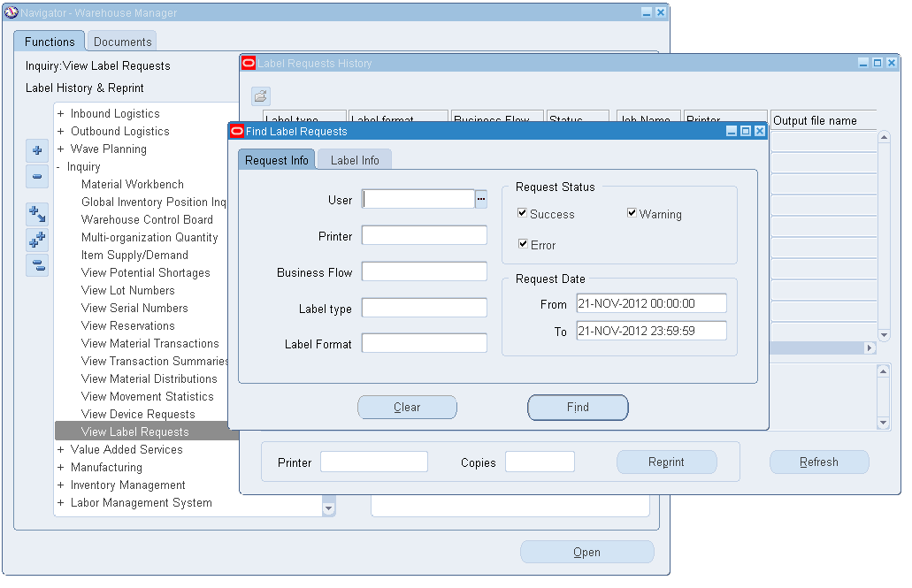Click the Find button
The width and height of the screenshot is (912, 588).
coord(578,408)
